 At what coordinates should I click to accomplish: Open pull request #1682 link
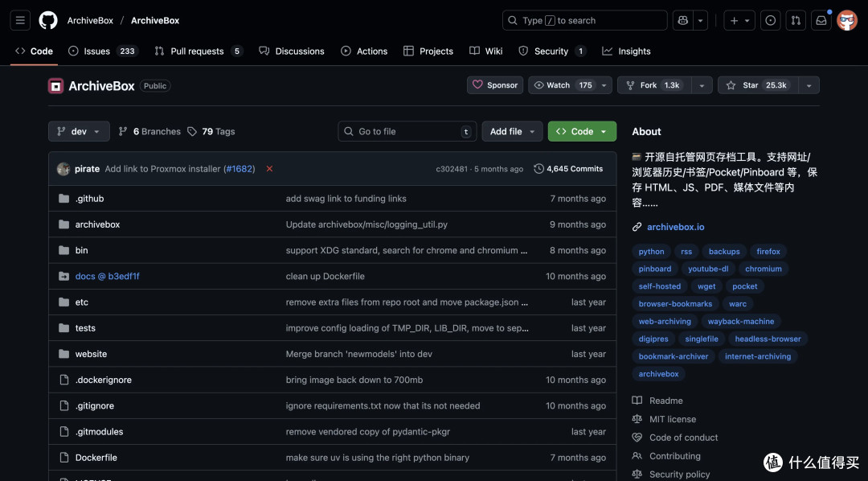coord(240,169)
